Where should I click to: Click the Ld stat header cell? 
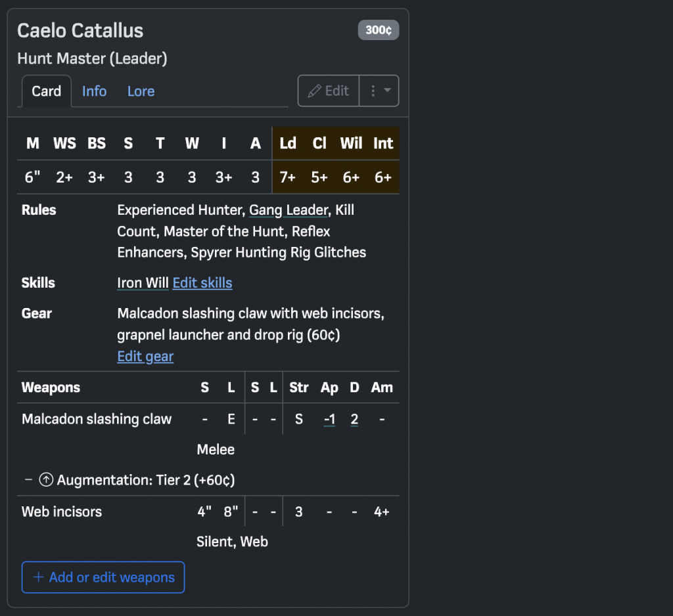(x=288, y=143)
